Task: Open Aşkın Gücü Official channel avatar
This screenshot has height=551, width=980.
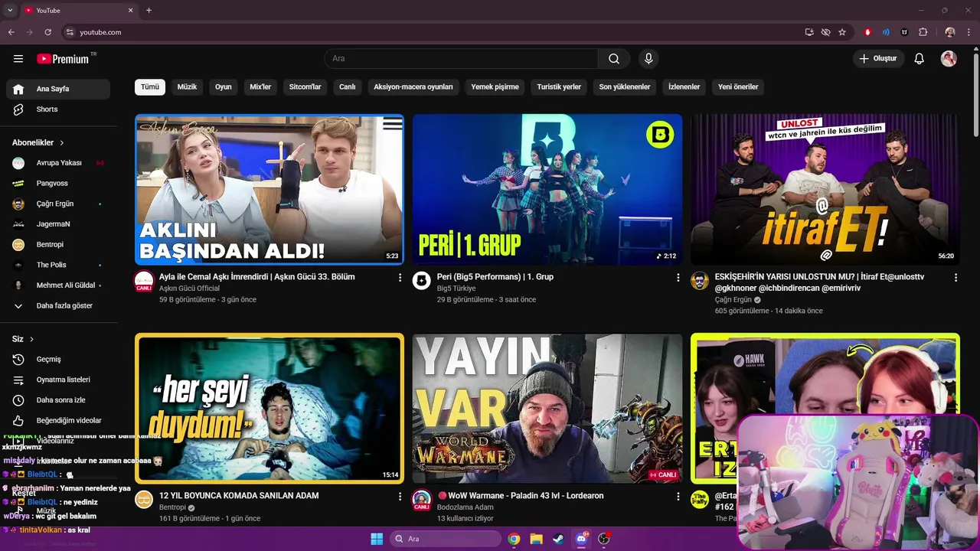Action: pos(144,281)
